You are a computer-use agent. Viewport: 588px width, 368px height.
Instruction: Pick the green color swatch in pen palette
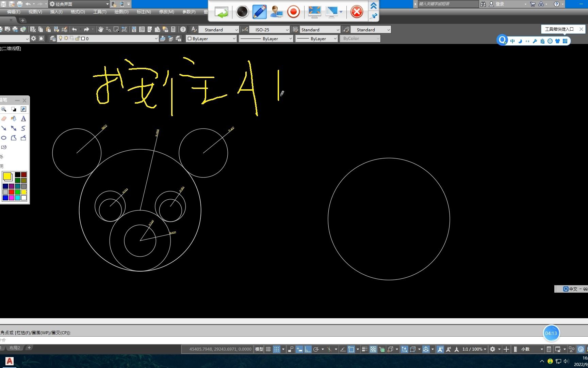18,192
